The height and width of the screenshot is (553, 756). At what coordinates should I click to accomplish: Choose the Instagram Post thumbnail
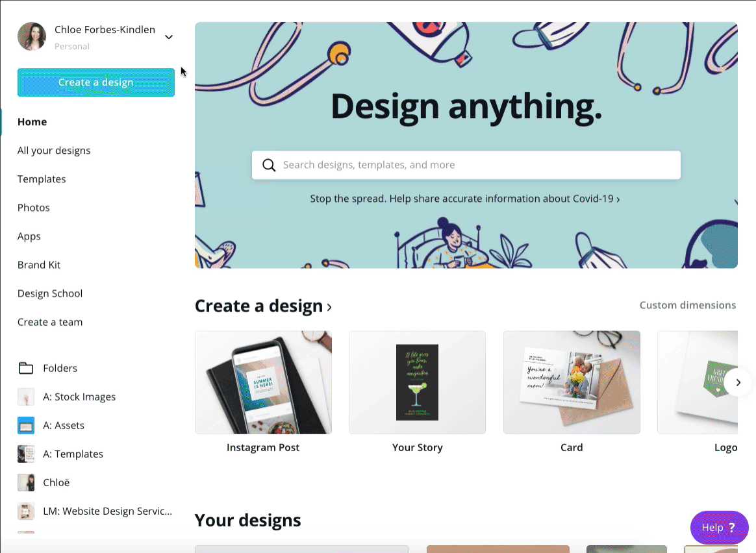pos(263,382)
